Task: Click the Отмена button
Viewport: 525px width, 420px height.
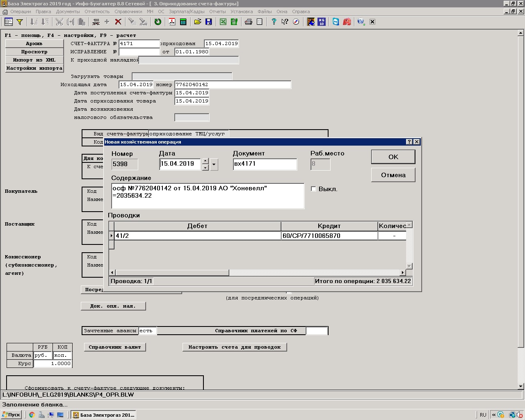Action: (x=393, y=175)
